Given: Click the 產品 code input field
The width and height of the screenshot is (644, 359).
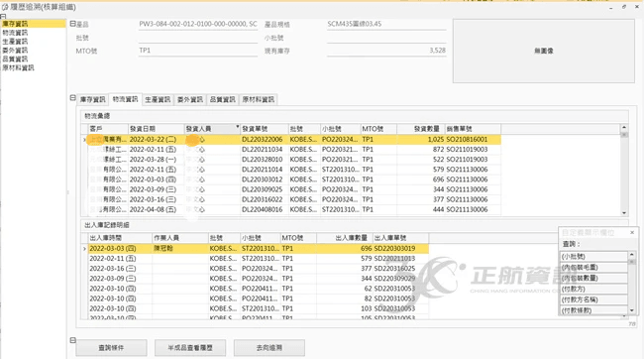Looking at the screenshot, I should click(x=198, y=24).
